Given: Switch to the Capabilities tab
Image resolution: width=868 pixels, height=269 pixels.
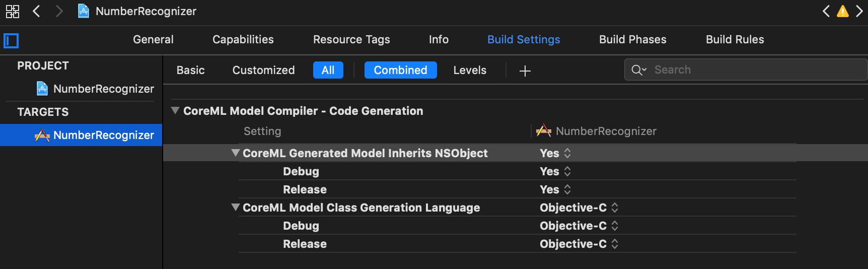Looking at the screenshot, I should (x=243, y=39).
